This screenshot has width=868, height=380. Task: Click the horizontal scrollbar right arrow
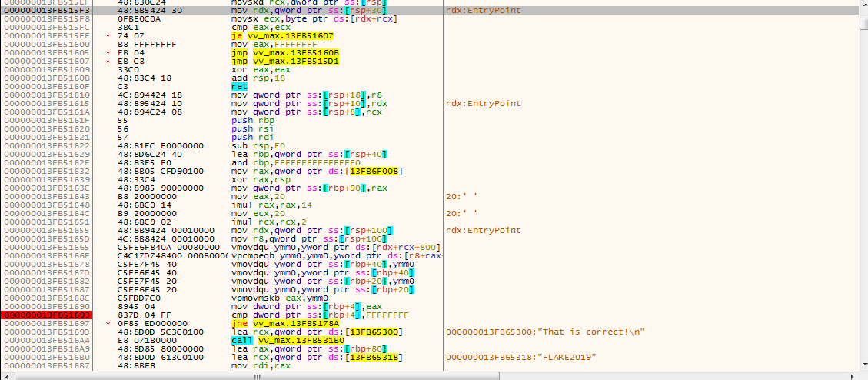854,375
